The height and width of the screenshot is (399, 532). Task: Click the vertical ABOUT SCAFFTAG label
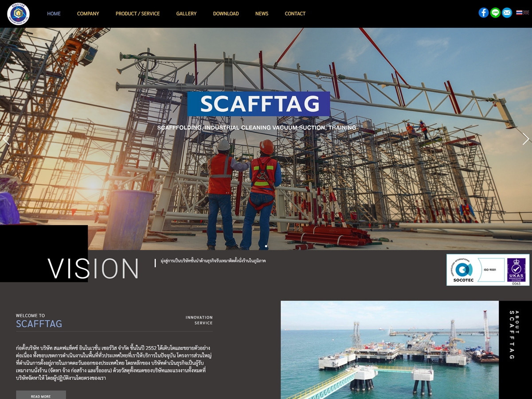514,335
